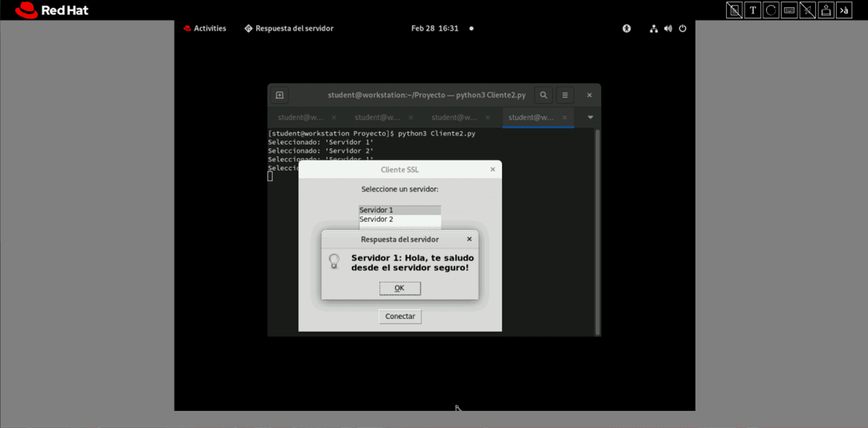The width and height of the screenshot is (868, 428).
Task: Close the Cliente SSL window
Action: point(493,169)
